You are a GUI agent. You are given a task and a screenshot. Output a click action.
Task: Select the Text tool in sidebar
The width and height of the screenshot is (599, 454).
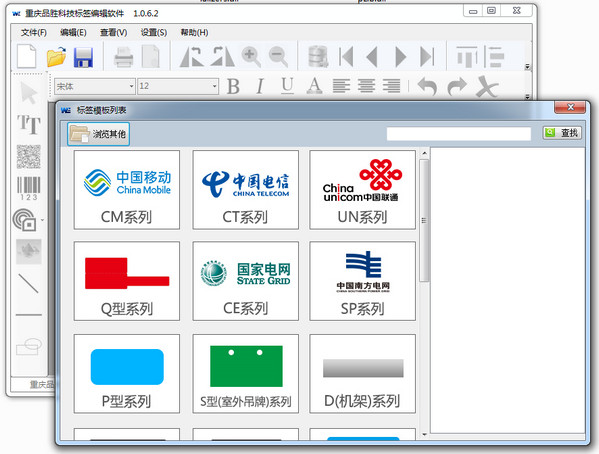[x=29, y=124]
